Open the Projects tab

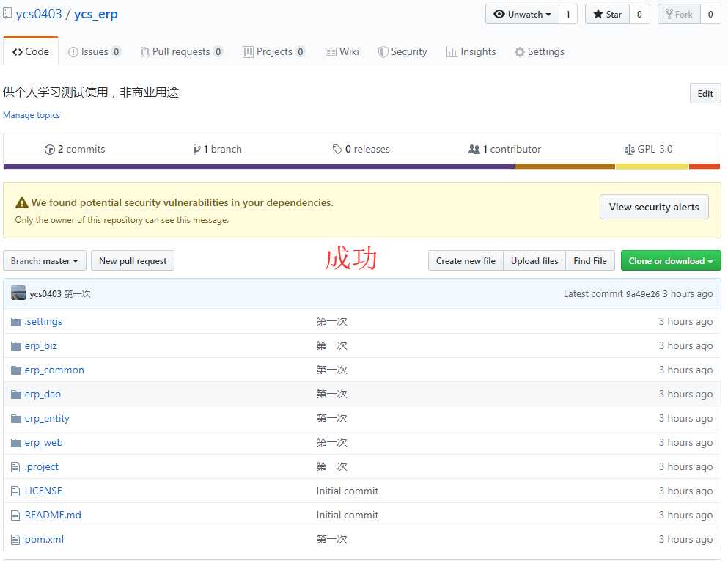(274, 51)
